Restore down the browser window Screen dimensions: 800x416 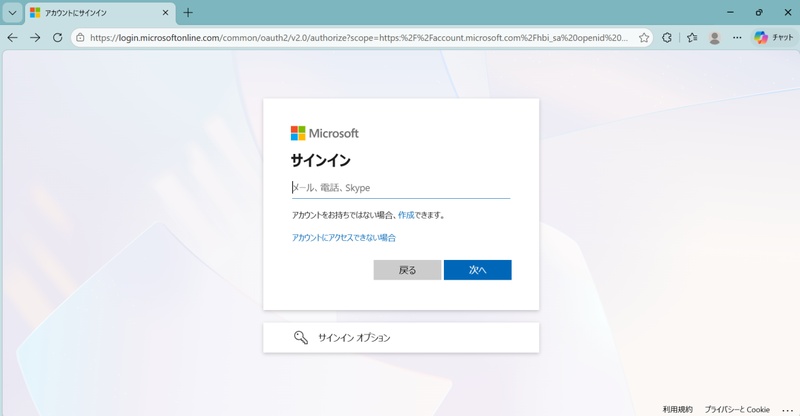point(759,12)
